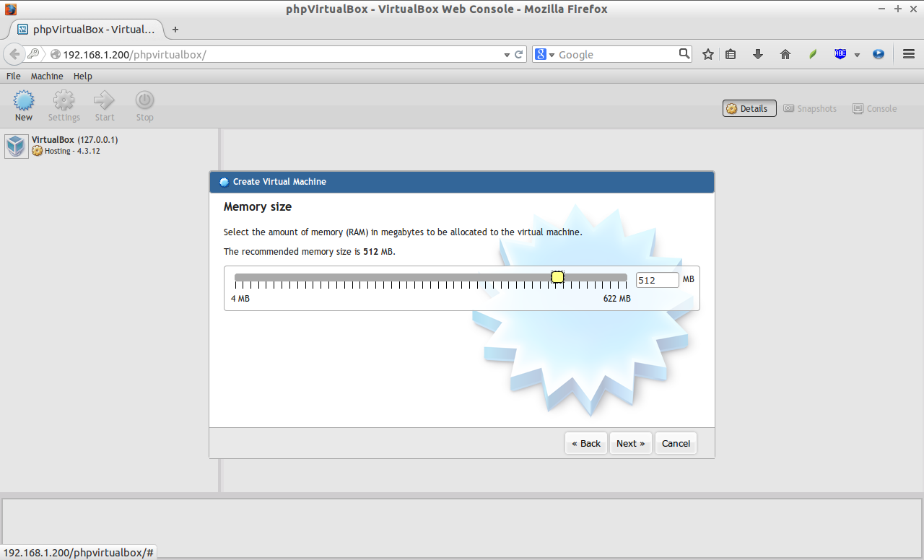The width and height of the screenshot is (924, 560).
Task: Click the "Hosting - 4.3.12" status text
Action: coord(72,152)
